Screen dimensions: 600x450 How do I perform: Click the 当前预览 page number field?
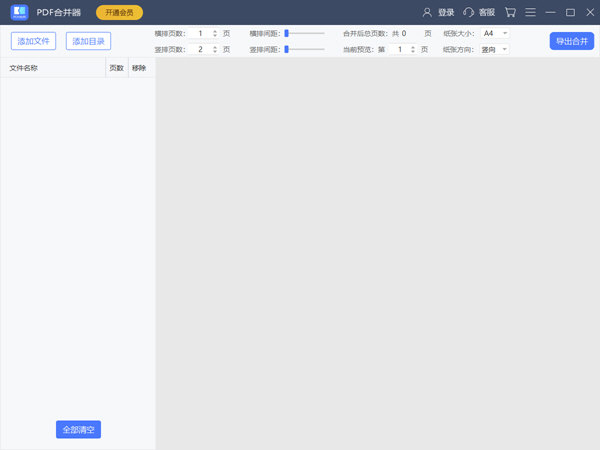pyautogui.click(x=400, y=49)
